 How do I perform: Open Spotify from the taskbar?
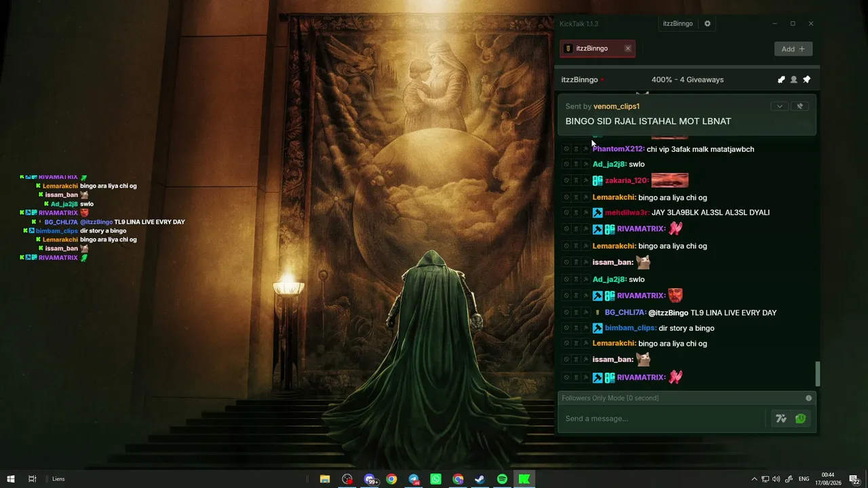502,479
